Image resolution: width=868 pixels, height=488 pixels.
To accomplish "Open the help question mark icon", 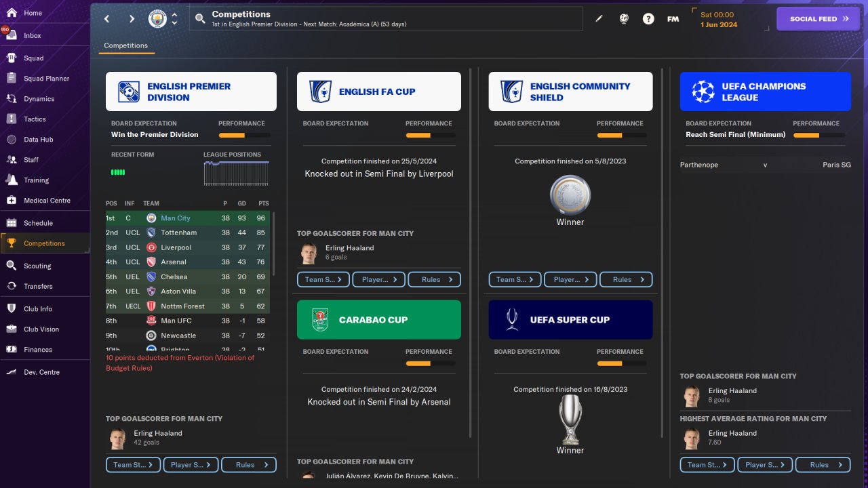I will point(648,19).
